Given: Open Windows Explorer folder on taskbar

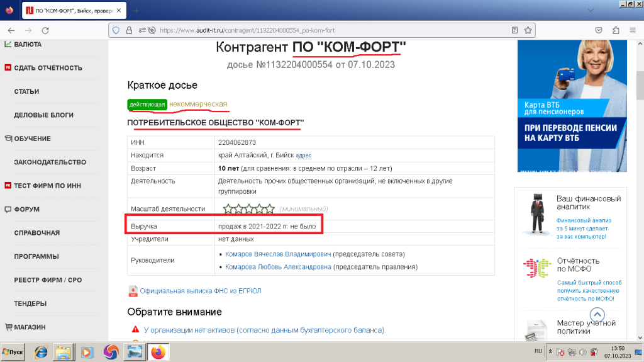Looking at the screenshot, I should point(64,352).
